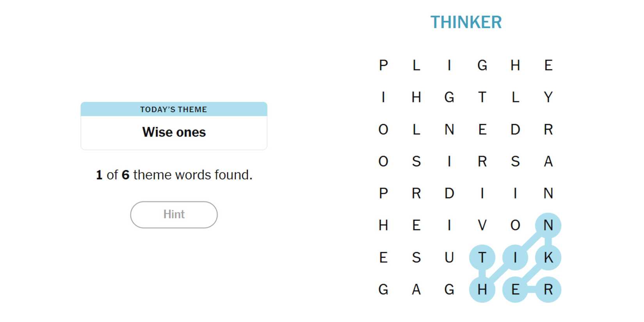Click the Hint button

pos(174,214)
